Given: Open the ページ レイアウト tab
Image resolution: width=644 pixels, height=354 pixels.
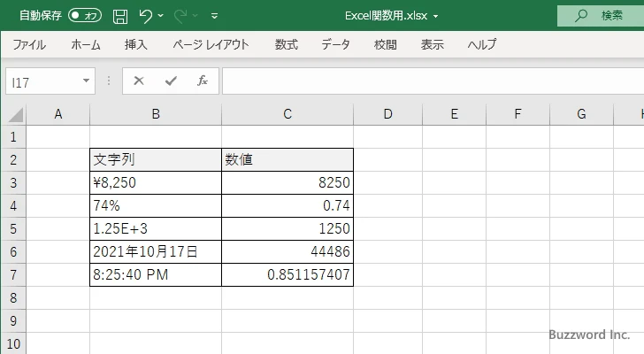Looking at the screenshot, I should pos(211,44).
